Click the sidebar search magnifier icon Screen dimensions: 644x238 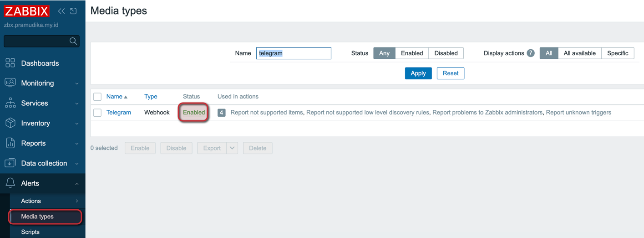pos(73,41)
